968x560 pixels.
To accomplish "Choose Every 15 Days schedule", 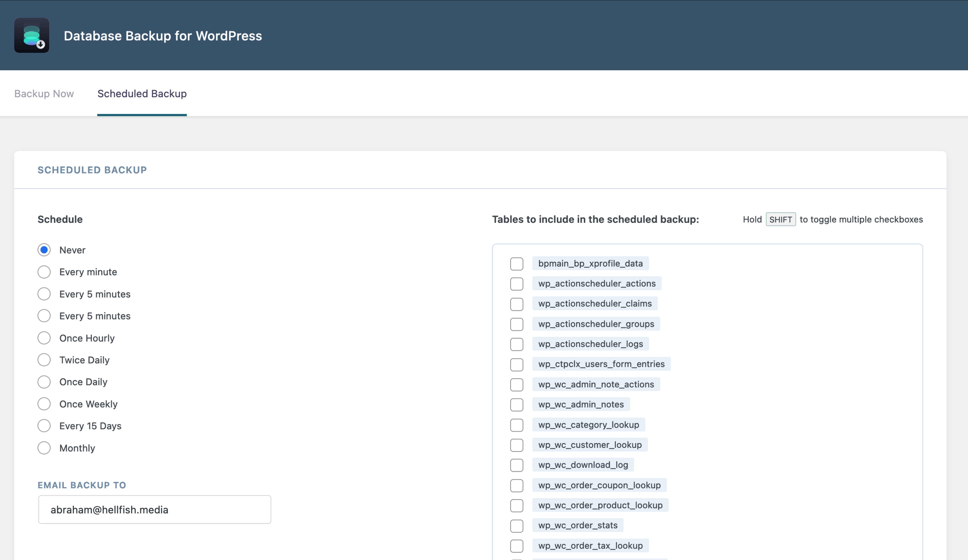I will [x=44, y=426].
